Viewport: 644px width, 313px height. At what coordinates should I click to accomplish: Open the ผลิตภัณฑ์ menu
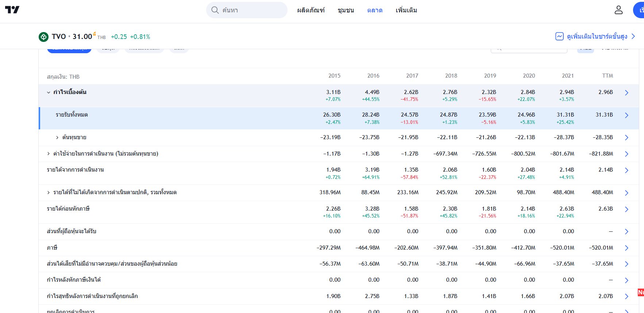coord(311,10)
